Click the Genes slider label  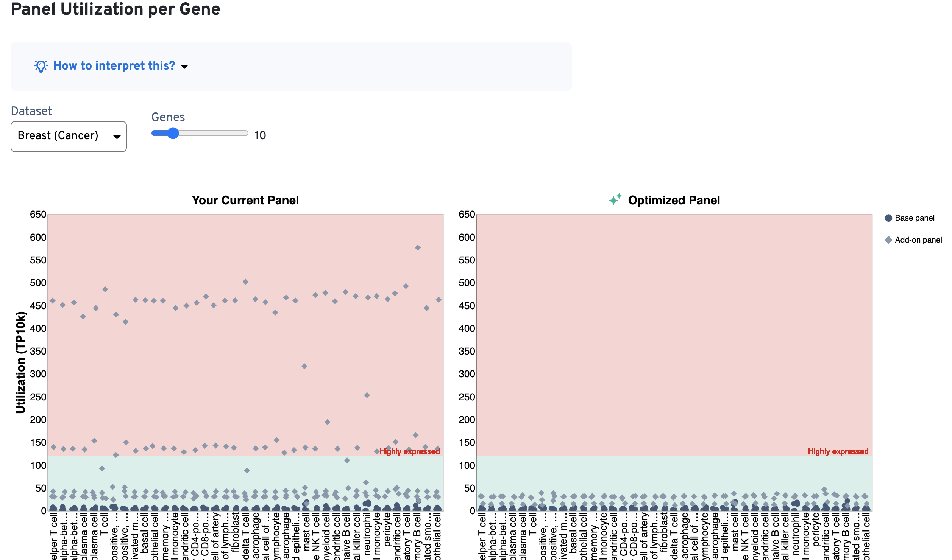point(168,117)
